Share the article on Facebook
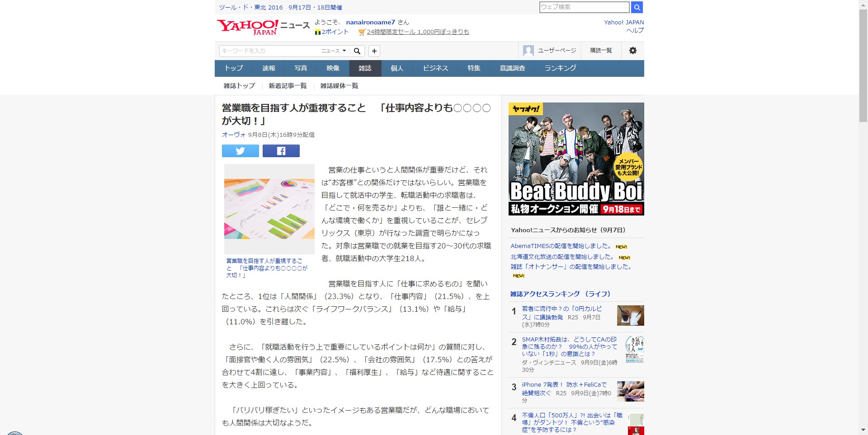The width and height of the screenshot is (868, 435). pos(281,151)
